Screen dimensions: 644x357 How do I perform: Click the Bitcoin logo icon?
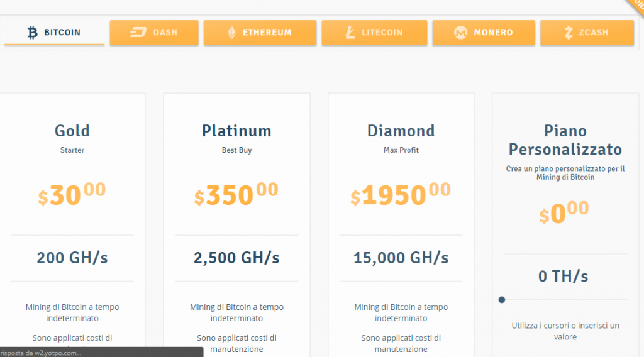point(33,32)
